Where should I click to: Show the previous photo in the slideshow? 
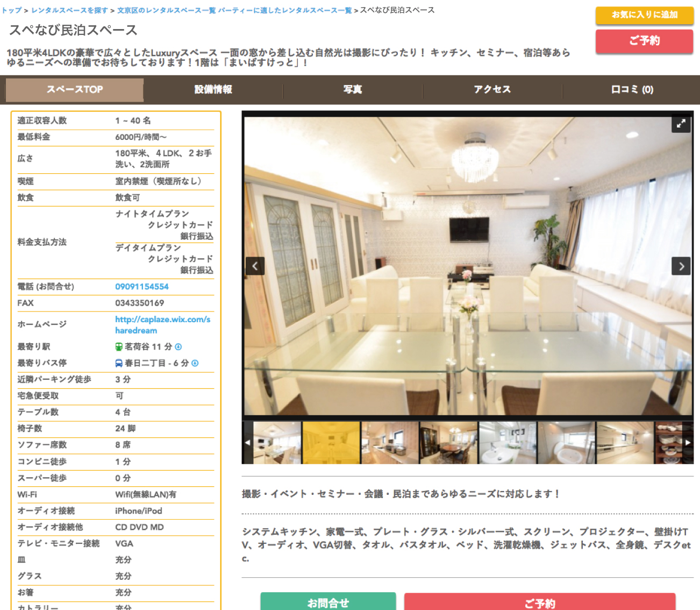255,266
